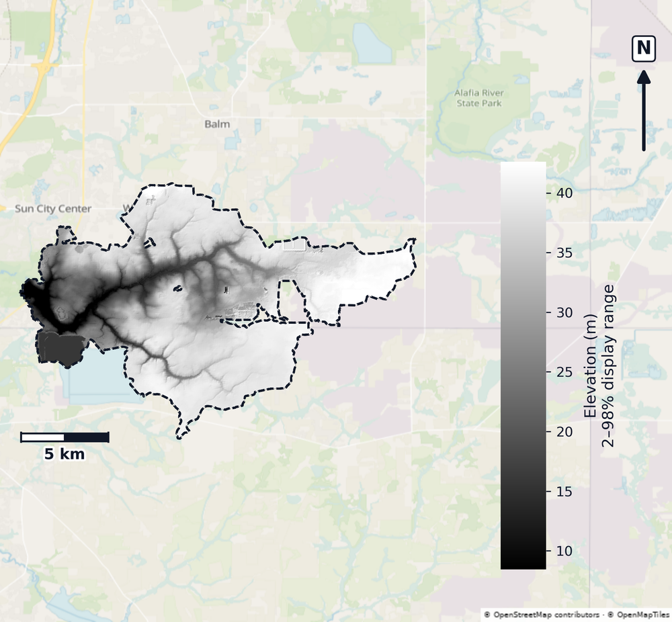This screenshot has width=672, height=622.
Task: Click the '25' colorbar tick label
Action: 564,372
